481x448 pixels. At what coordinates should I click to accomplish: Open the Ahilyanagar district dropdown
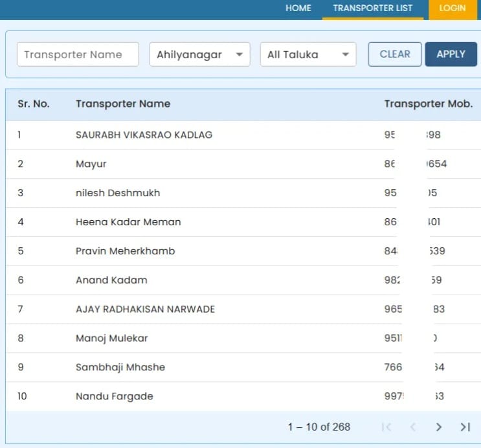199,54
